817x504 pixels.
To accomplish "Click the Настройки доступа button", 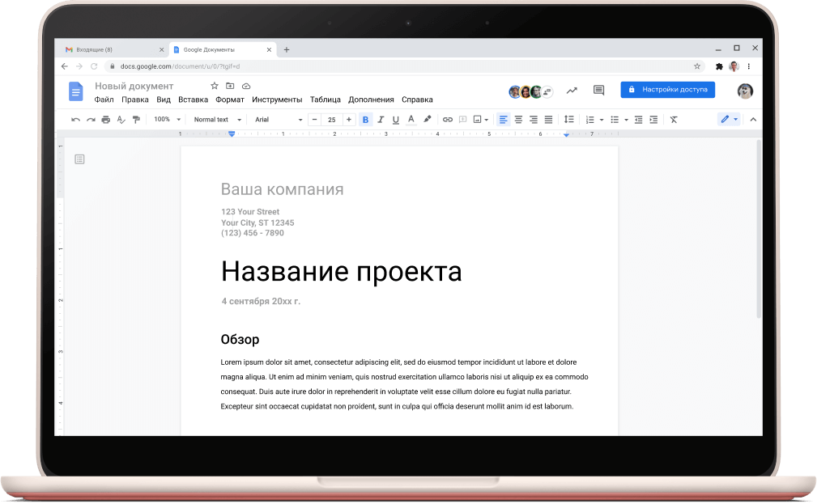I will coord(667,90).
